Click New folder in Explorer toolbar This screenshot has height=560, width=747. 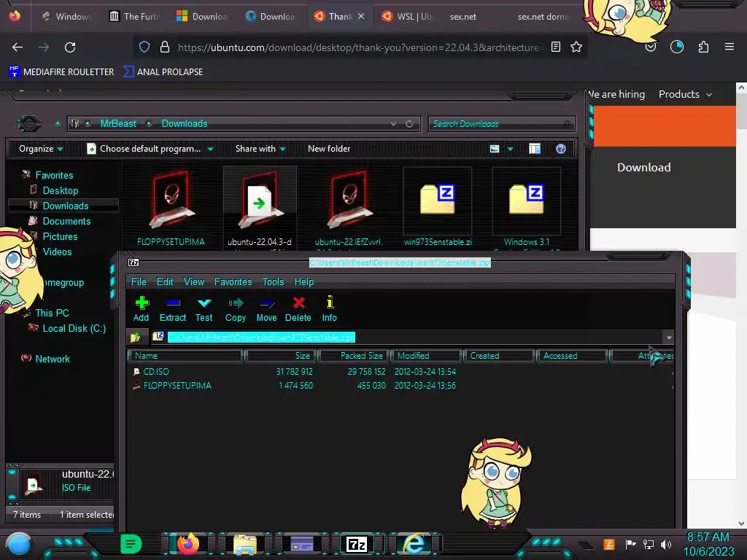(x=329, y=149)
